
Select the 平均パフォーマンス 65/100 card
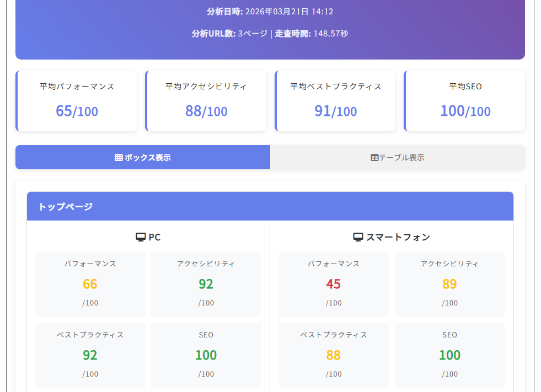76,101
